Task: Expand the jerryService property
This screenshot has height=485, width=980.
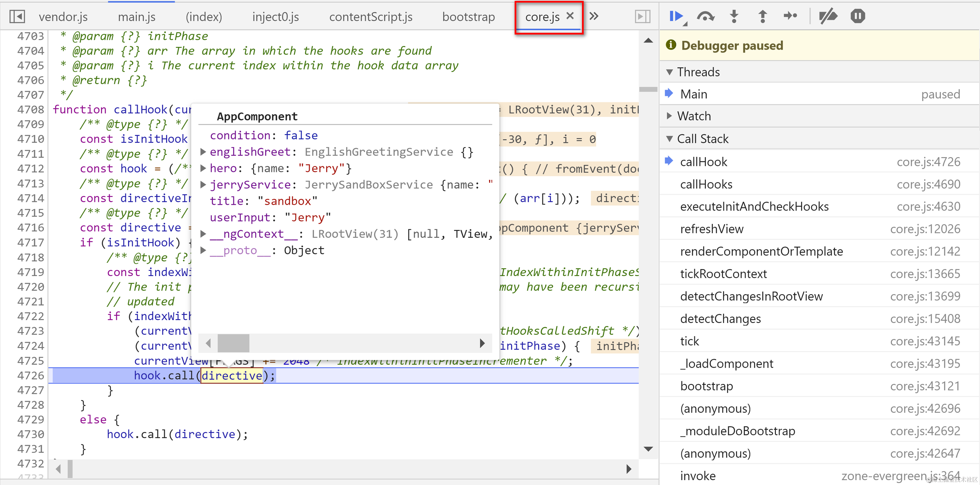Action: 203,185
